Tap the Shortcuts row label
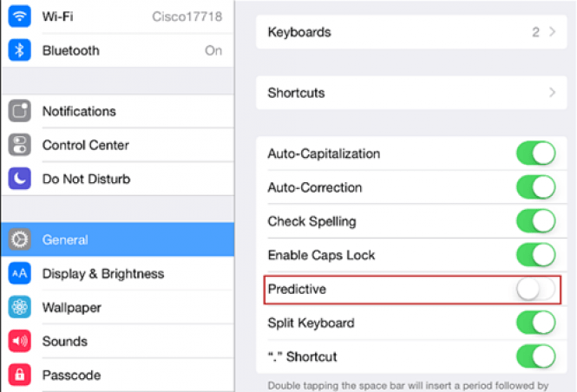Viewport: 577px width, 392px height. click(296, 93)
